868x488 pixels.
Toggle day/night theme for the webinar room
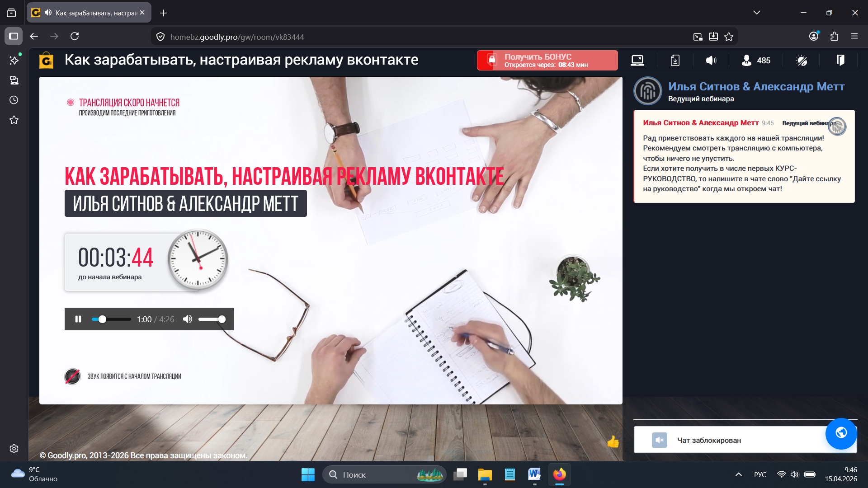point(801,60)
